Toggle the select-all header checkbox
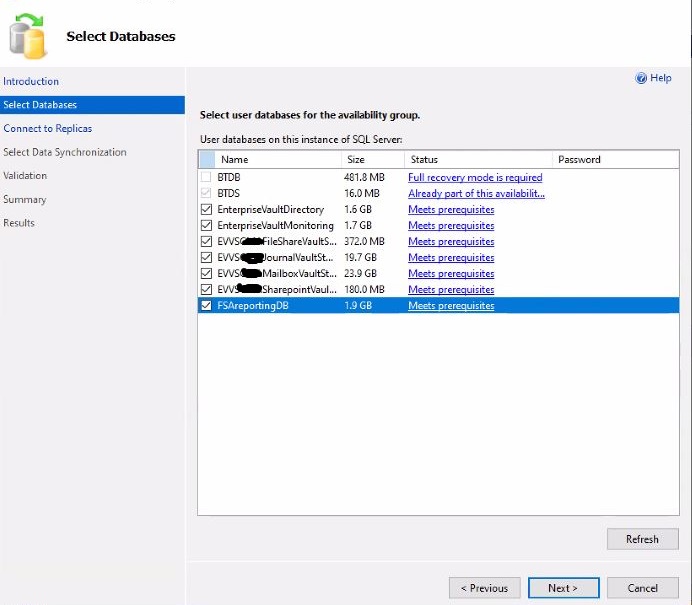Viewport: 692px width, 605px height. click(207, 159)
